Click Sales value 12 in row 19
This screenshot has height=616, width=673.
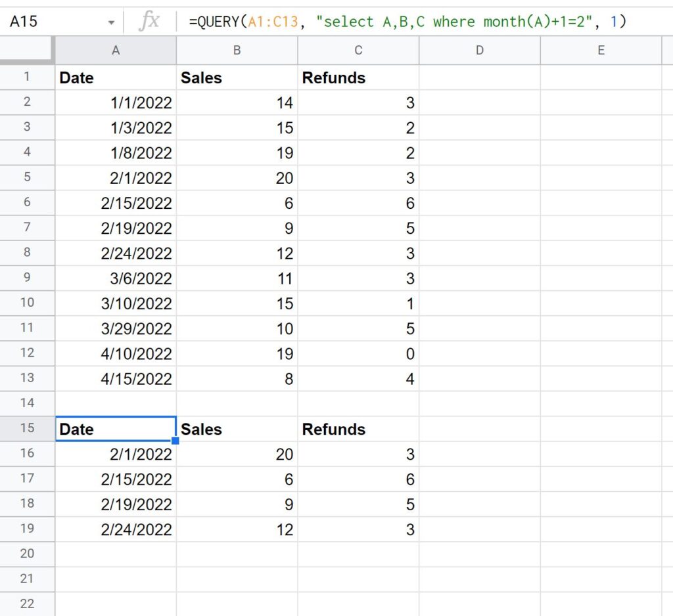coord(237,529)
